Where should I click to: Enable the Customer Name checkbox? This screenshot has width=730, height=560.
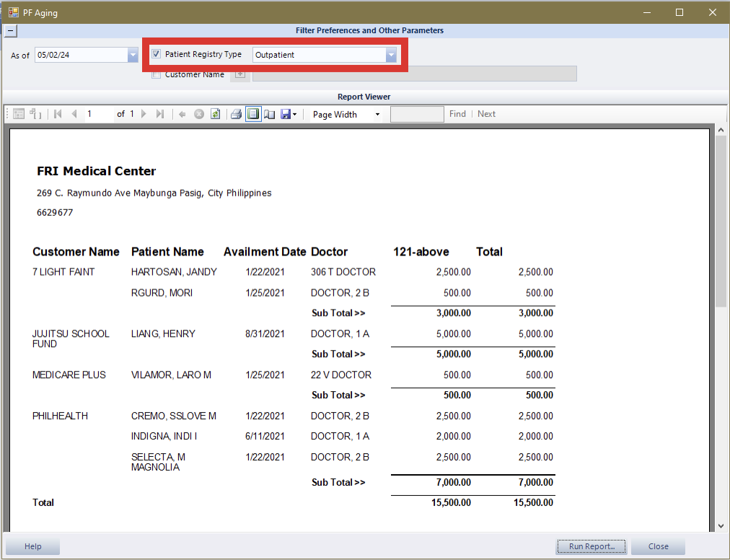pos(157,74)
